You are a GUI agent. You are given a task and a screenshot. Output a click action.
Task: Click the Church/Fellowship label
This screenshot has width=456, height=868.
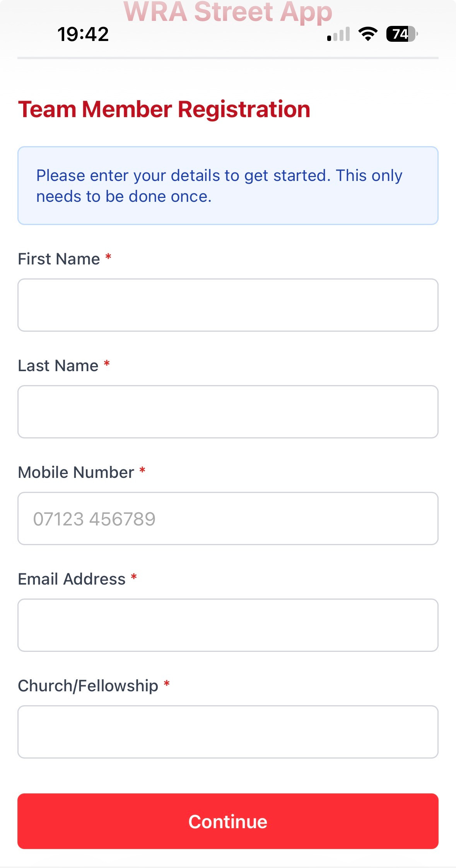point(88,686)
